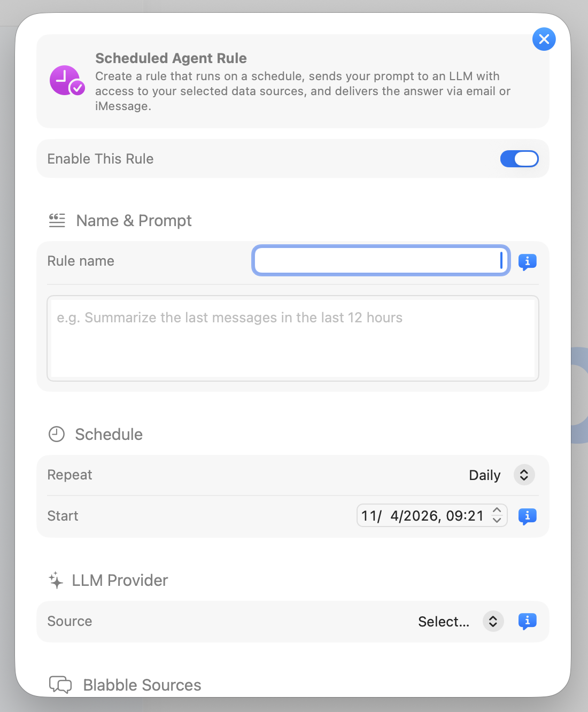This screenshot has height=712, width=588.
Task: Open the info tooltip next to Source
Action: point(527,621)
